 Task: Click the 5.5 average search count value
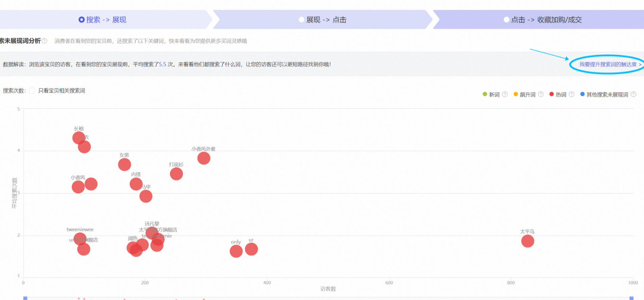coord(163,64)
